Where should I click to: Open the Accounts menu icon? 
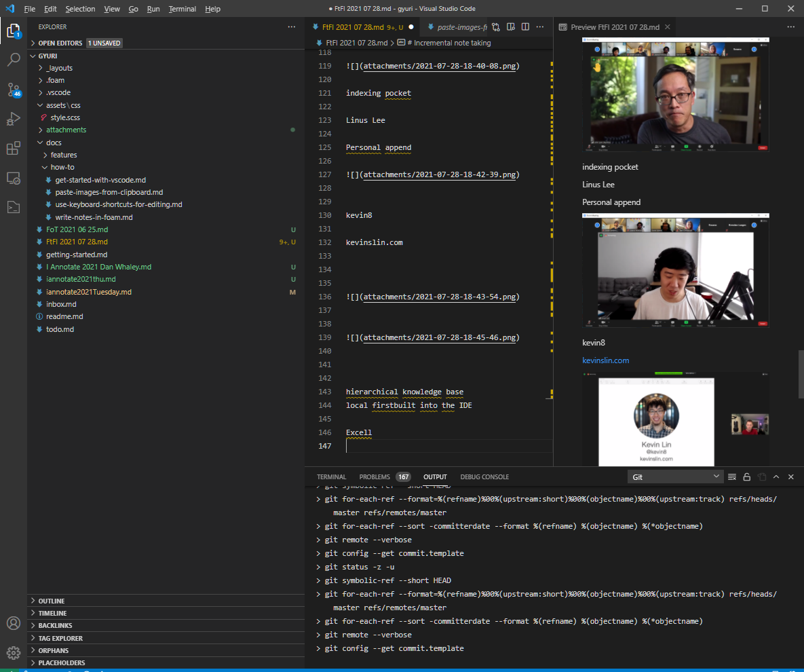(x=14, y=623)
